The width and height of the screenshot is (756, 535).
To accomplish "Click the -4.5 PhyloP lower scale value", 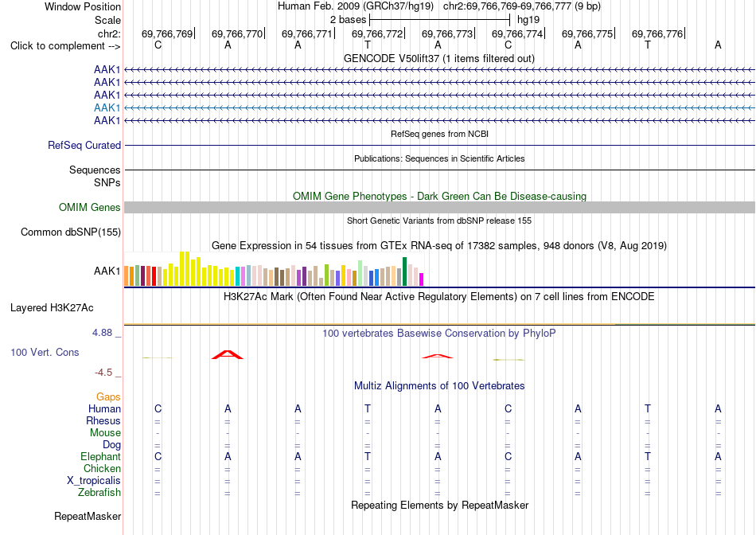I will pyautogui.click(x=103, y=373).
